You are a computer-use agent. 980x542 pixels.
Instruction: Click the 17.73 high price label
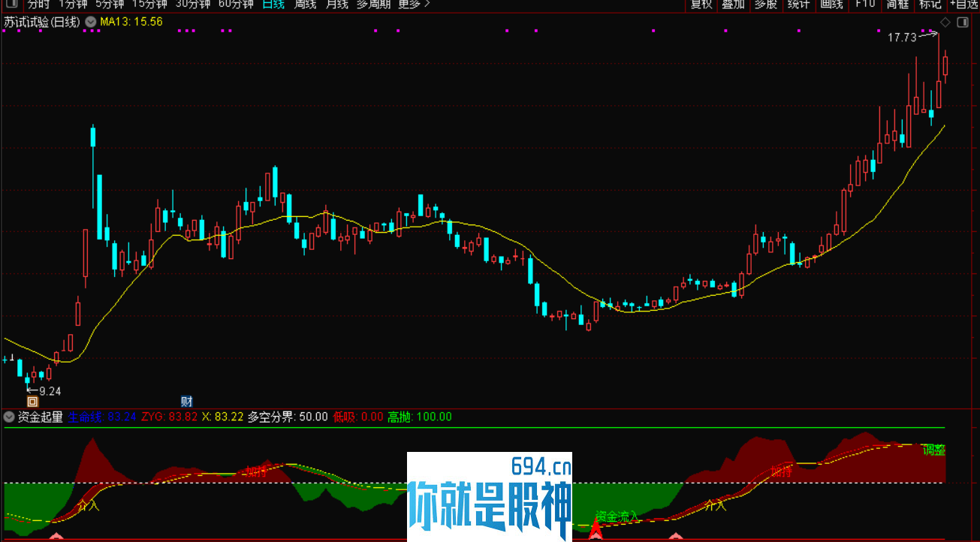(902, 38)
